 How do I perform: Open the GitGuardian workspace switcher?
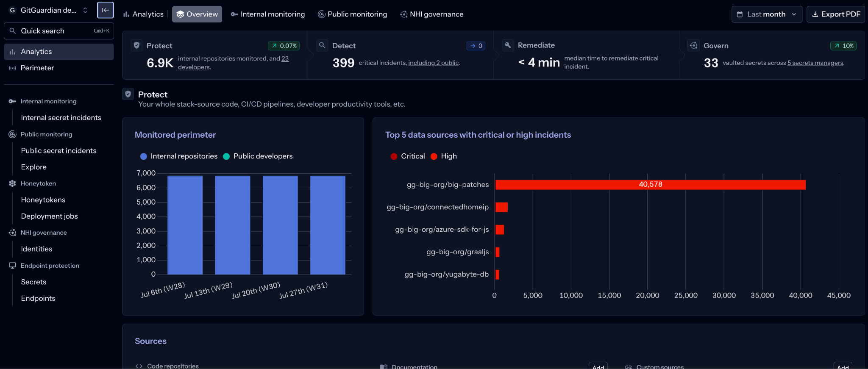[x=48, y=10]
